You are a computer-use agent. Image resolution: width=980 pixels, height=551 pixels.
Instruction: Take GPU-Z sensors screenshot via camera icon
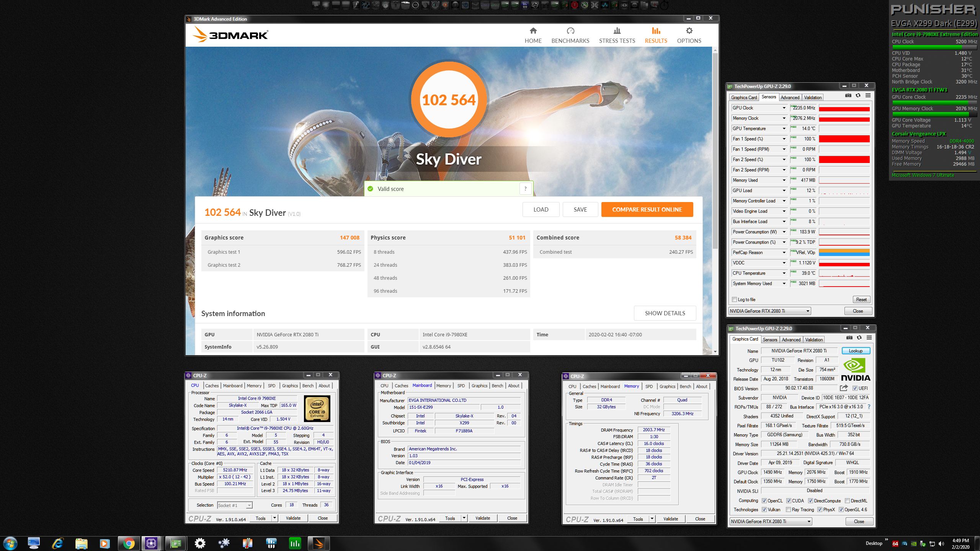[x=848, y=96]
